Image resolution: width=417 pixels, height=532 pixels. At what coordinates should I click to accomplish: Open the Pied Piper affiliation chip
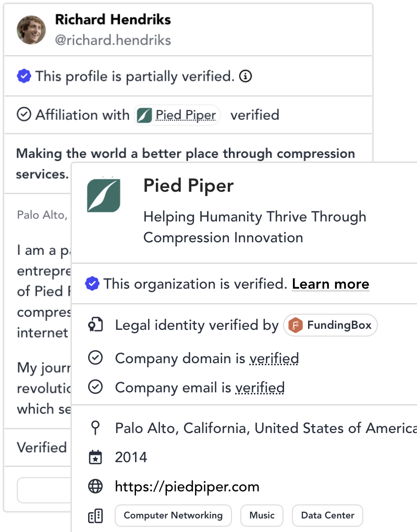[178, 115]
